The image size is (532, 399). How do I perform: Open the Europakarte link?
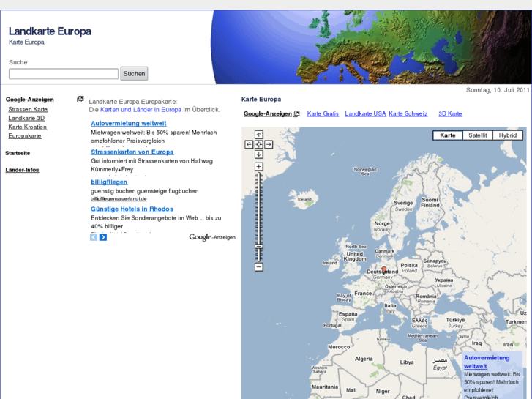[25, 136]
